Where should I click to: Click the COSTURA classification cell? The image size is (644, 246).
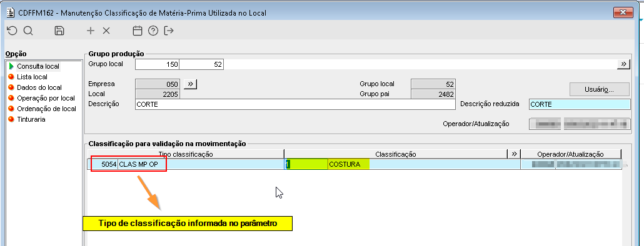click(424, 164)
